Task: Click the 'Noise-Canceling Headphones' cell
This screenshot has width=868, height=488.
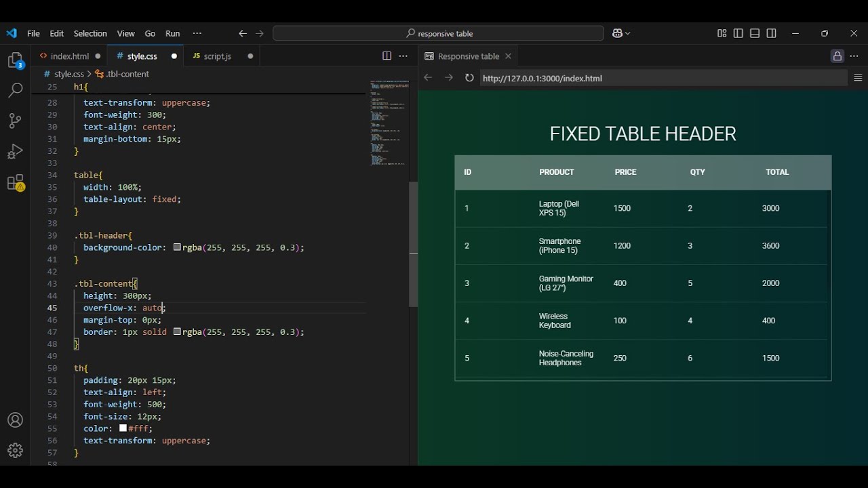Action: (x=566, y=358)
